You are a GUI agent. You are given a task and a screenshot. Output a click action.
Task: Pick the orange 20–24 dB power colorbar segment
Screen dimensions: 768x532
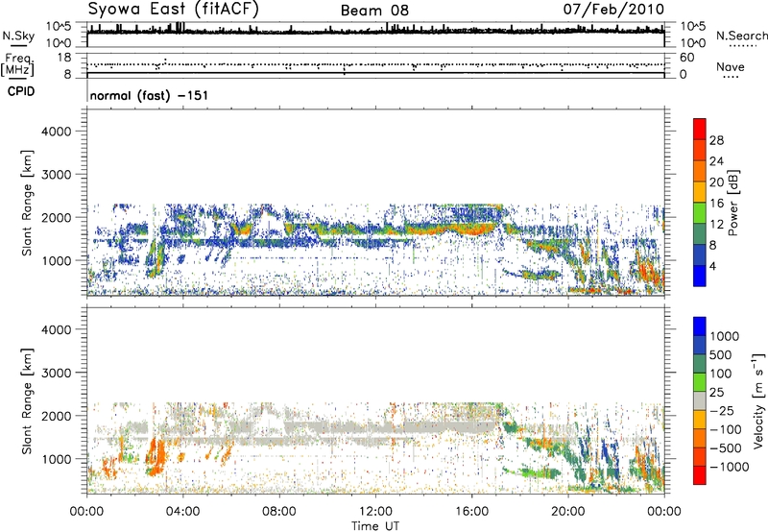(700, 171)
